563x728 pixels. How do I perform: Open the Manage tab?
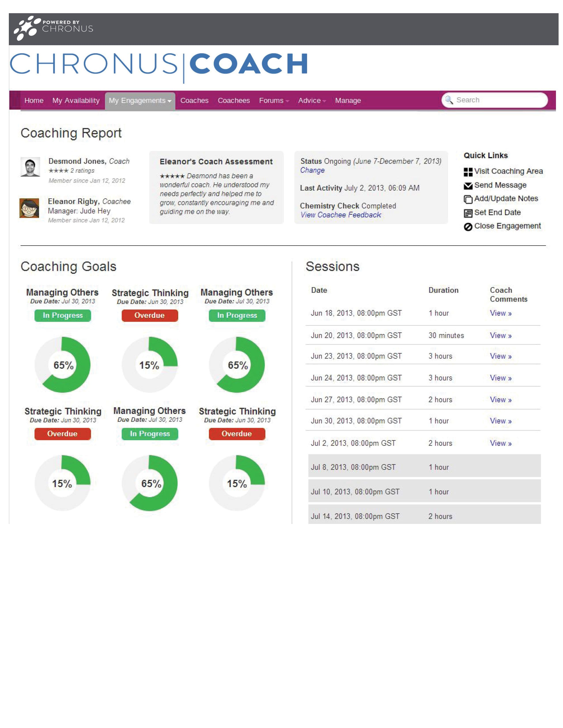(x=348, y=100)
